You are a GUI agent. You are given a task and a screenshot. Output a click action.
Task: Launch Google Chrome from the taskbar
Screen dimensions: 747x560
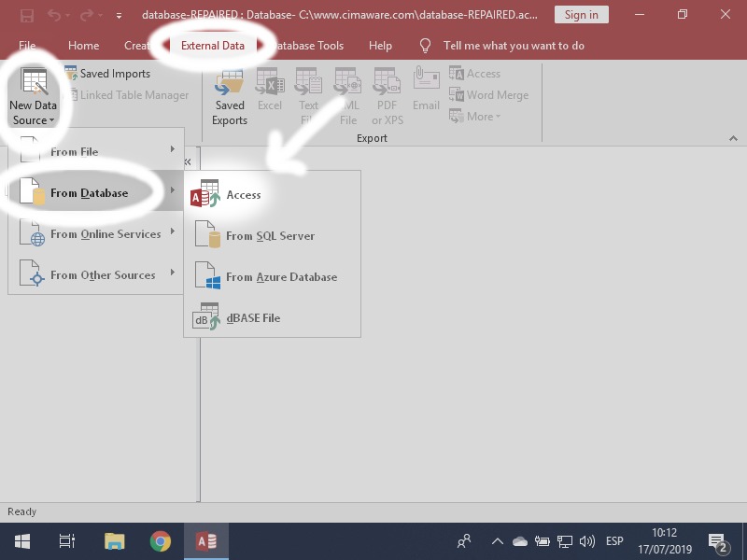(x=160, y=541)
